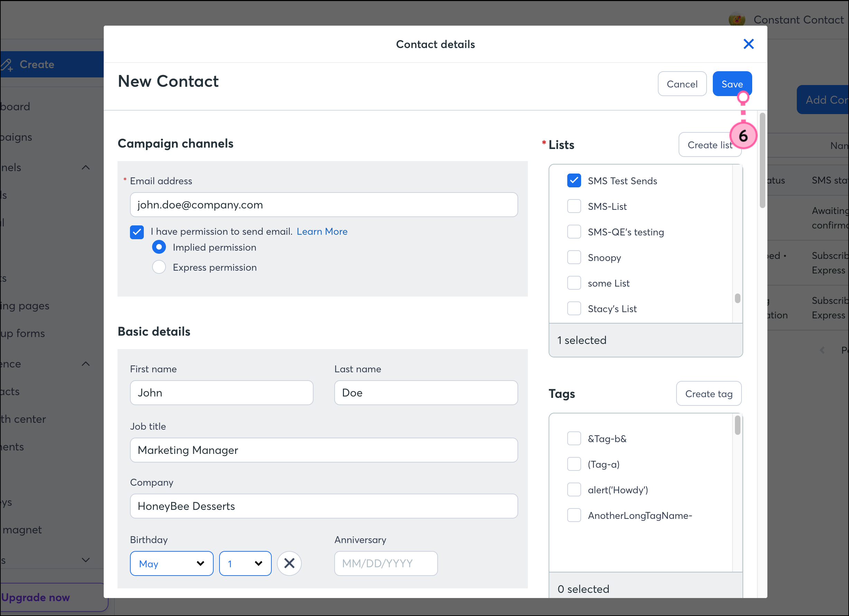Screen dimensions: 849x616
Task: Open the sidebar item ending in 'up forms'
Action: coord(22,333)
